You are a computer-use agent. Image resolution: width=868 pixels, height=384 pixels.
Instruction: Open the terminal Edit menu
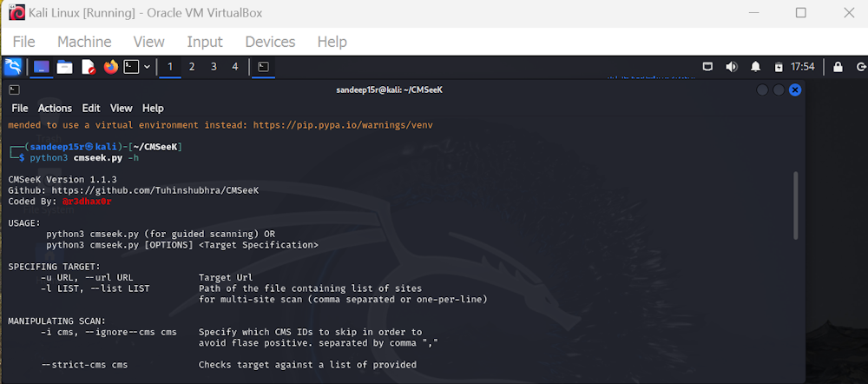tap(91, 108)
